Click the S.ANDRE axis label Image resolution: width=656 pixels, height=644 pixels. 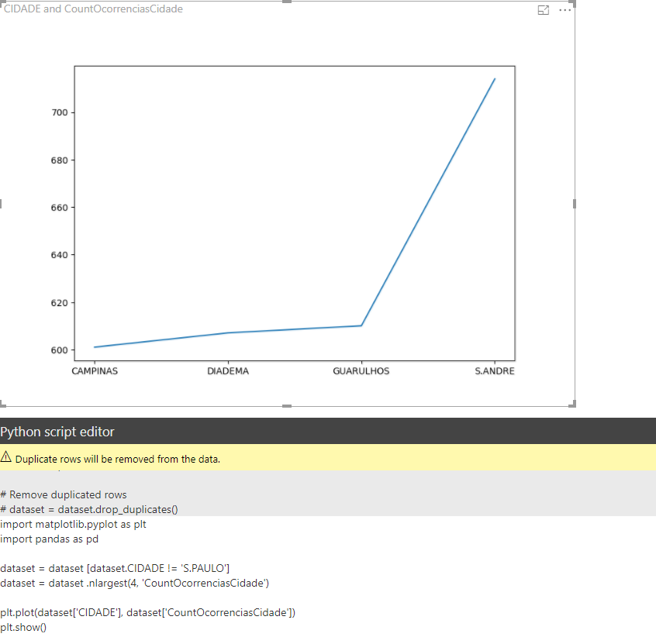click(495, 370)
